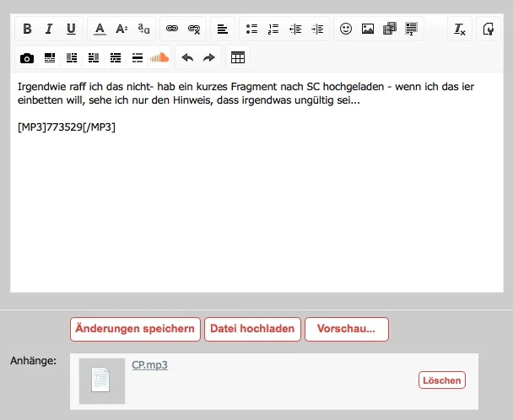Image resolution: width=513 pixels, height=420 pixels.
Task: Toggle italic formatting
Action: 49,30
